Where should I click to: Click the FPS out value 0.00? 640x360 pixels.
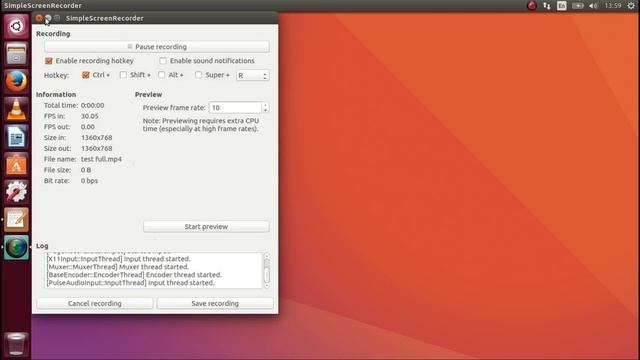click(x=88, y=127)
